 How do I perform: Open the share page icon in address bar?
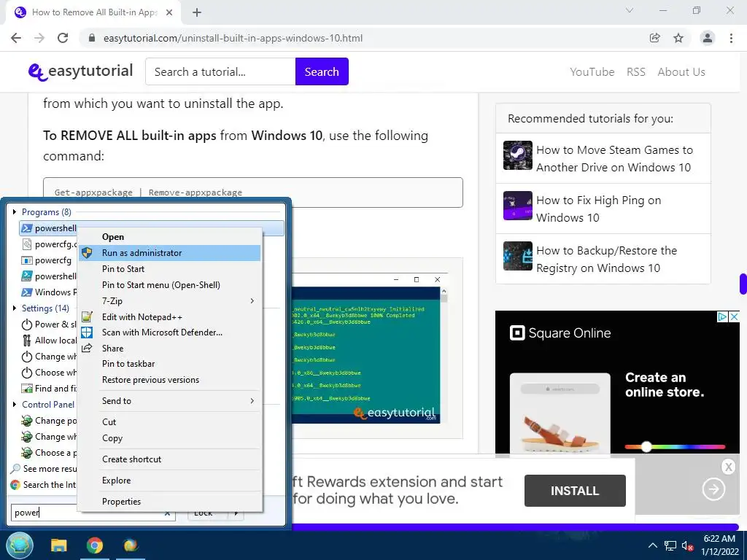click(x=654, y=38)
